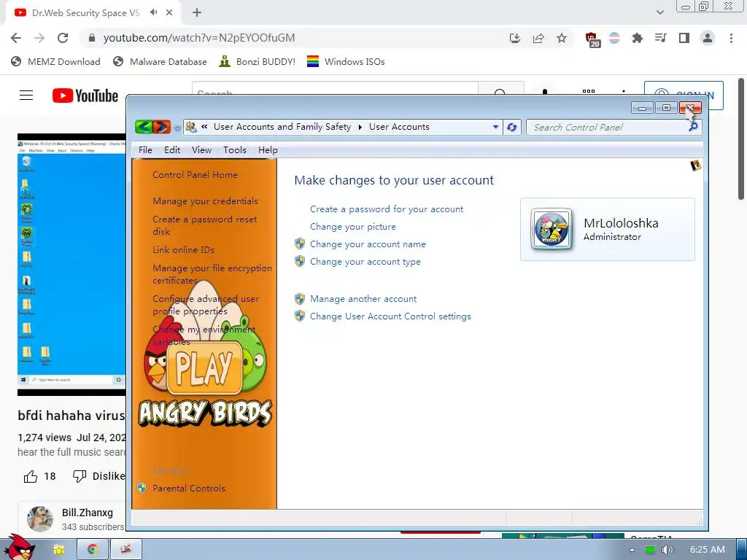Open tab search chevron
The image size is (747, 560).
[x=659, y=12]
